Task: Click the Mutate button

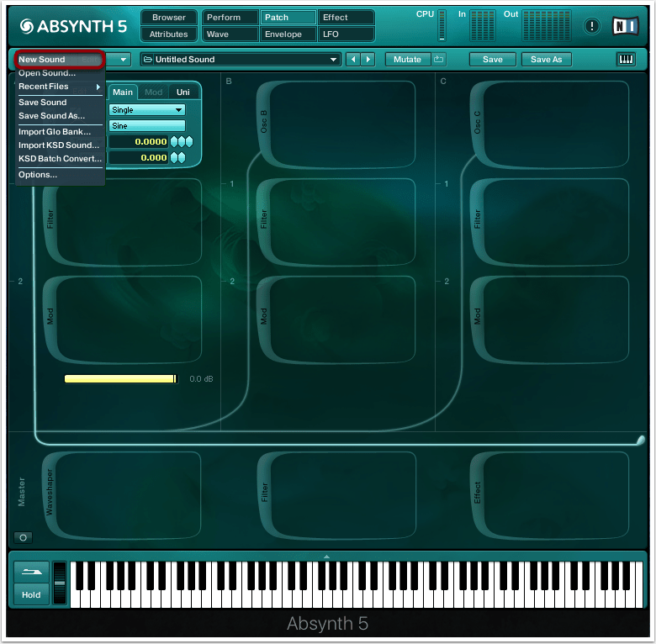Action: 407,60
